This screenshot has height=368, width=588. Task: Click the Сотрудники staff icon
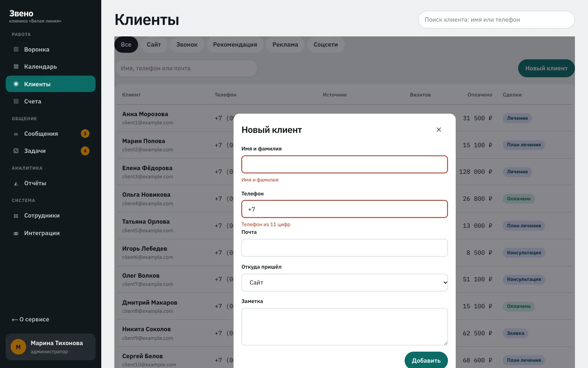[16, 215]
